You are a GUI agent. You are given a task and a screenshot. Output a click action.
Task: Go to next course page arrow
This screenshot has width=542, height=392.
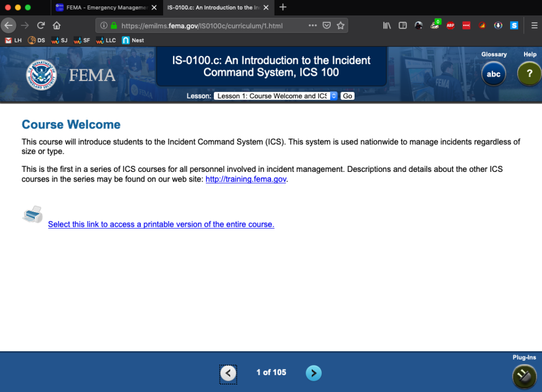[313, 373]
